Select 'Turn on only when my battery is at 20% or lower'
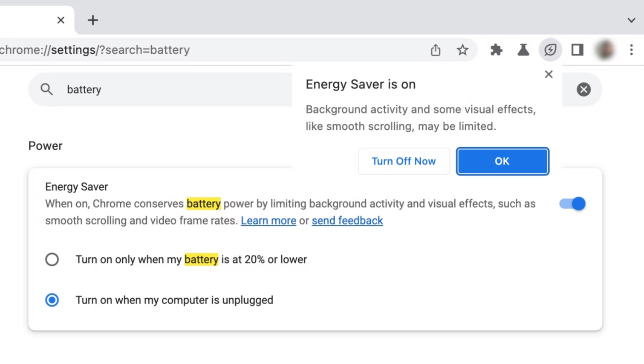 coord(52,259)
